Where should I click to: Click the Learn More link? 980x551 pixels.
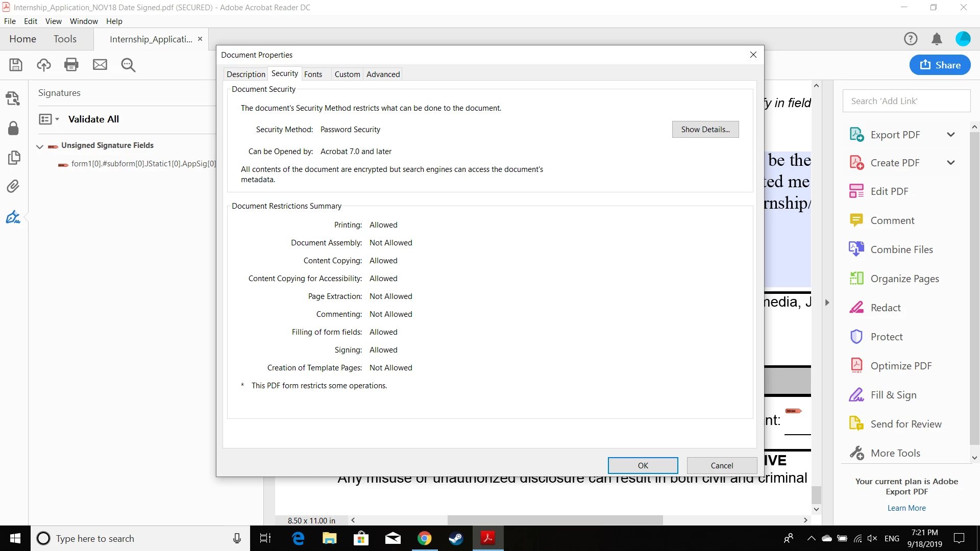[x=906, y=508]
